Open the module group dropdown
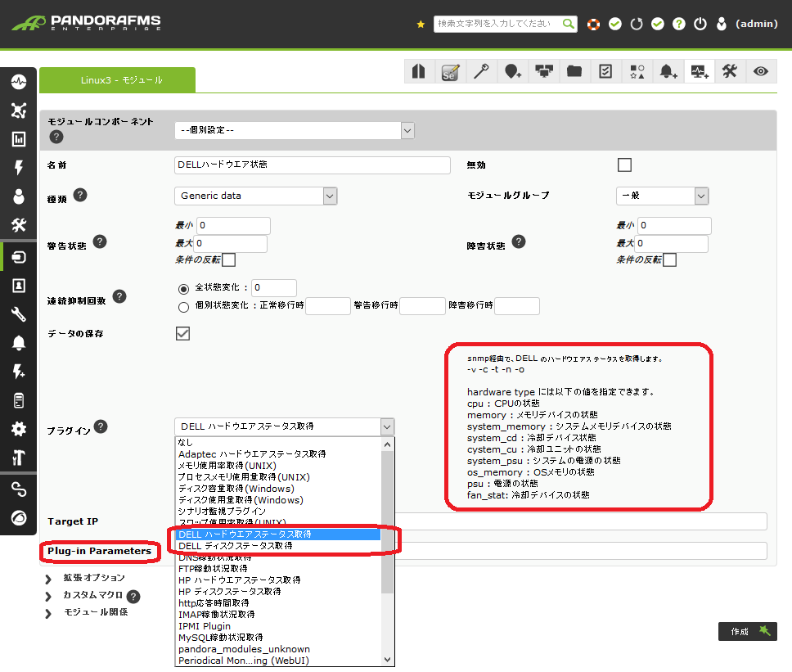The image size is (792, 672). tap(662, 196)
